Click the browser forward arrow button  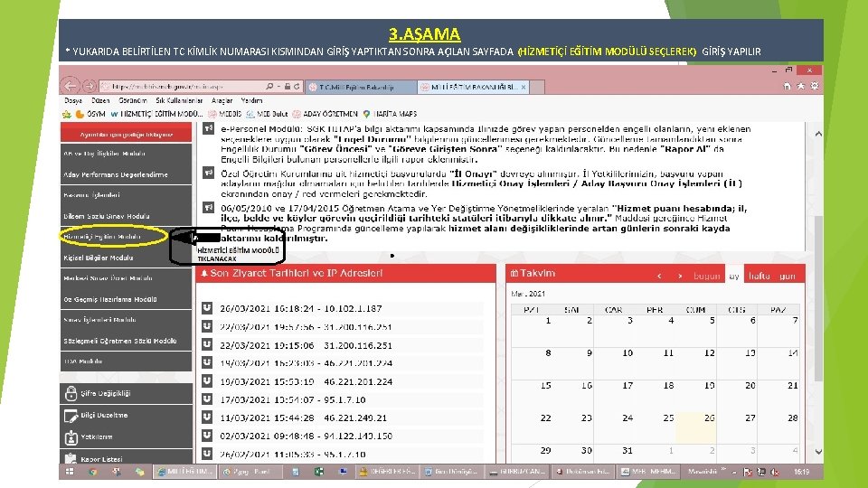click(x=89, y=87)
